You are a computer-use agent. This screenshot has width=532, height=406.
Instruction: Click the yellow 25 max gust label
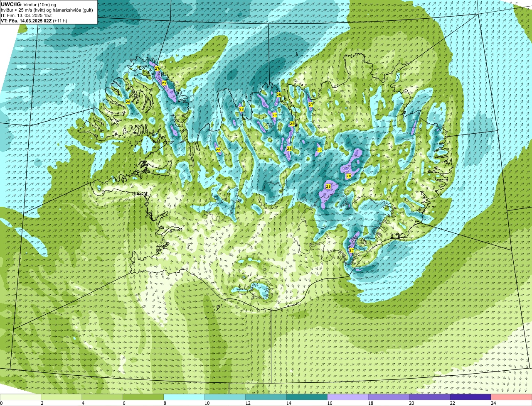[x=279, y=95]
